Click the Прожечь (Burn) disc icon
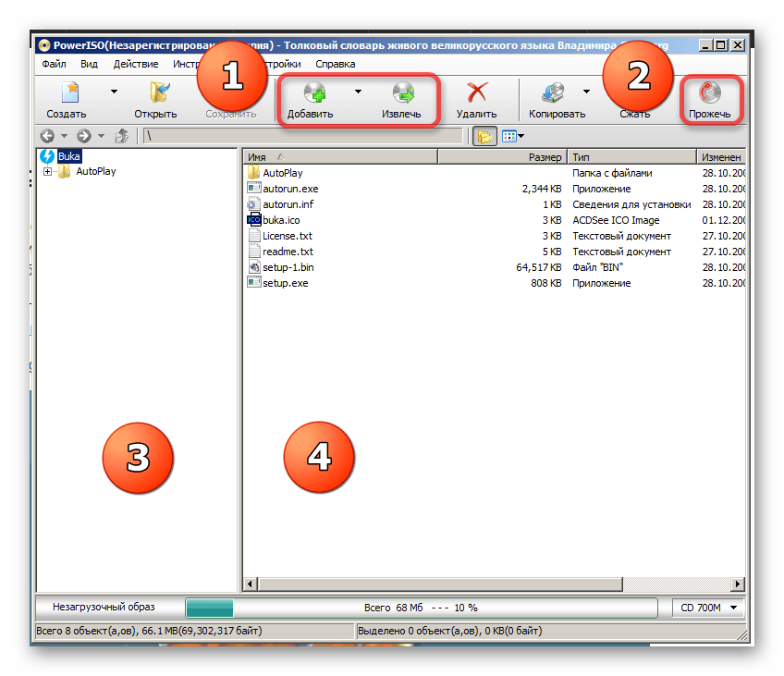 click(710, 93)
